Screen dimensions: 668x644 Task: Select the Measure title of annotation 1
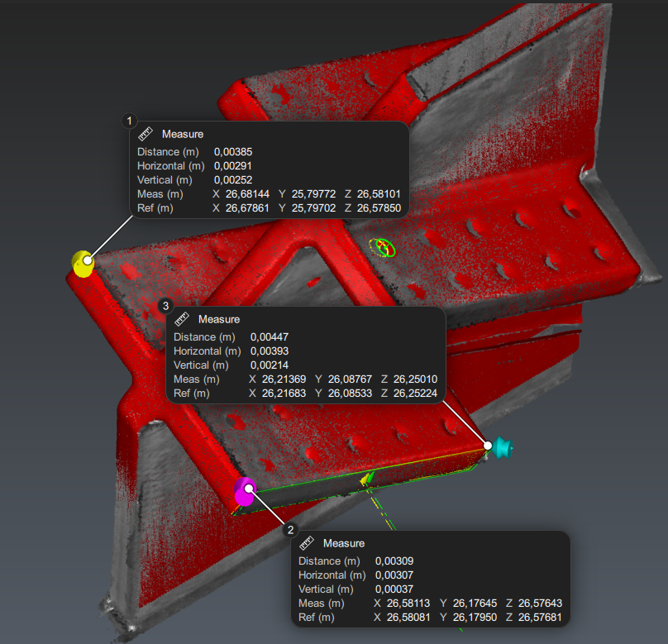(183, 134)
